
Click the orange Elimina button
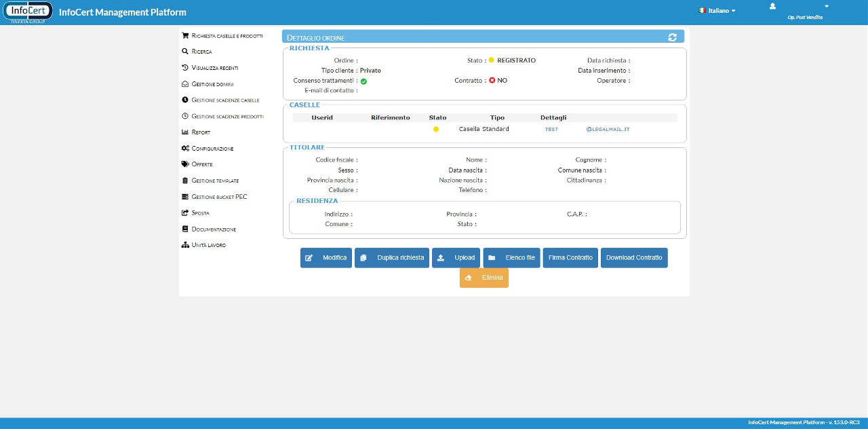pyautogui.click(x=484, y=278)
